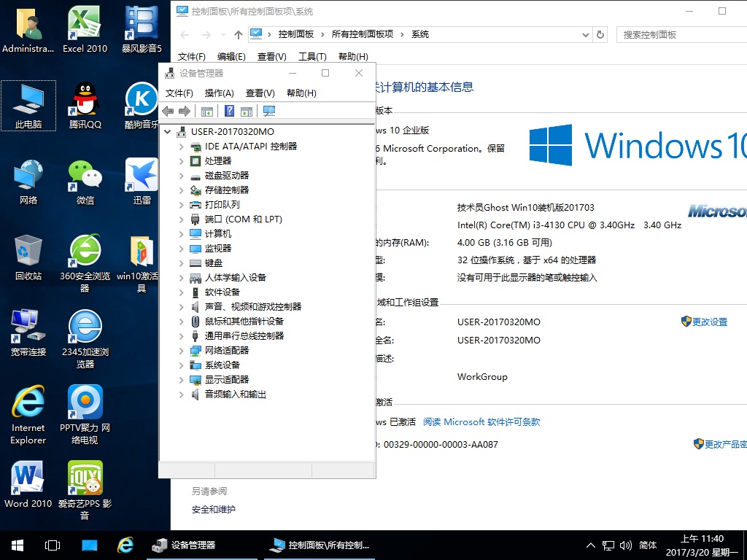Select the 暴风影音5 desktop icon
The width and height of the screenshot is (747, 560).
pyautogui.click(x=142, y=28)
